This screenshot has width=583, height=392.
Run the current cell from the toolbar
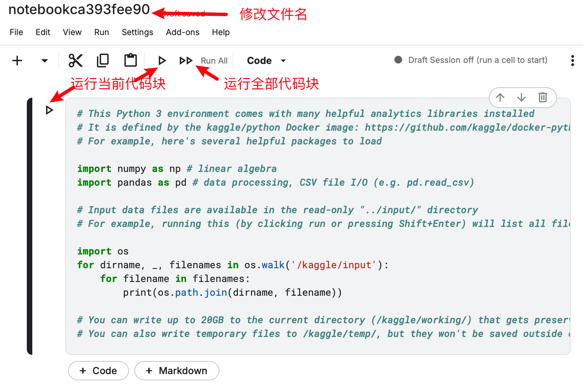point(162,61)
